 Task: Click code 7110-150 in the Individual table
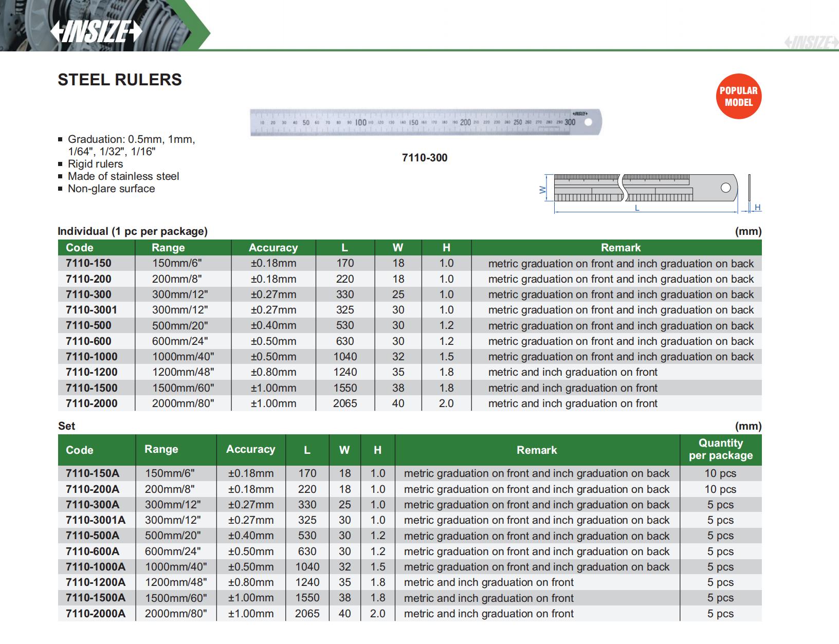pos(88,263)
